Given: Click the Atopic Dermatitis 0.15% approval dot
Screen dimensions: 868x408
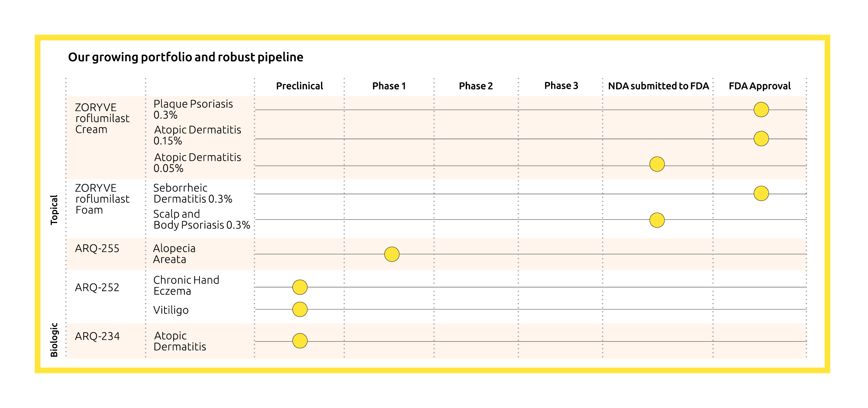Looking at the screenshot, I should point(761,138).
